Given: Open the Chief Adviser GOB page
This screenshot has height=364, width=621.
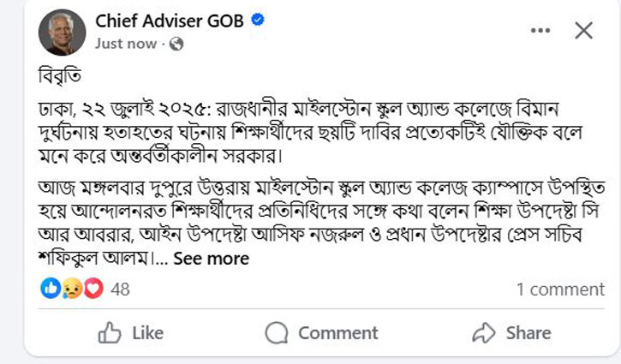Looking at the screenshot, I should click(170, 21).
